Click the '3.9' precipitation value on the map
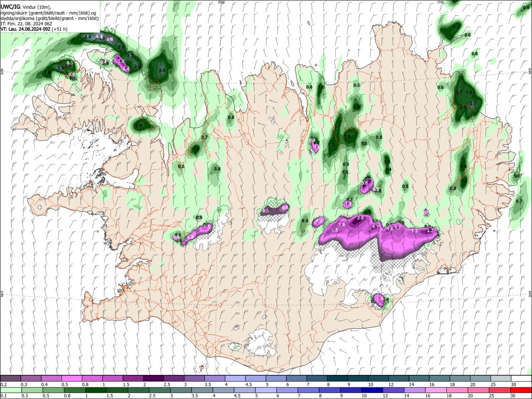 point(61,68)
